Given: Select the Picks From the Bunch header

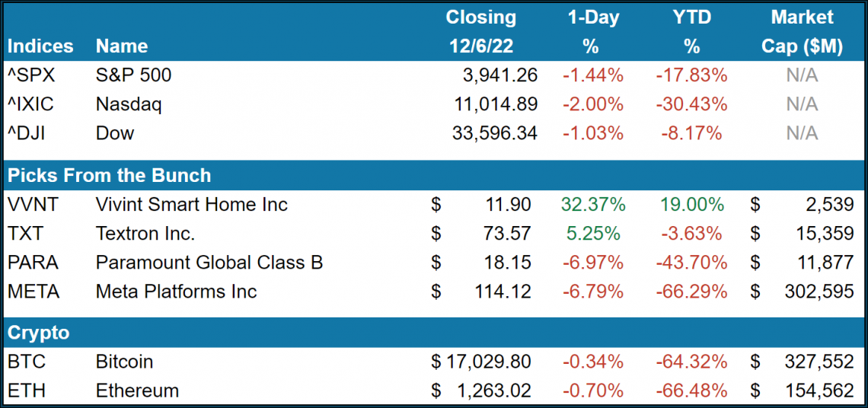Looking at the screenshot, I should (109, 175).
